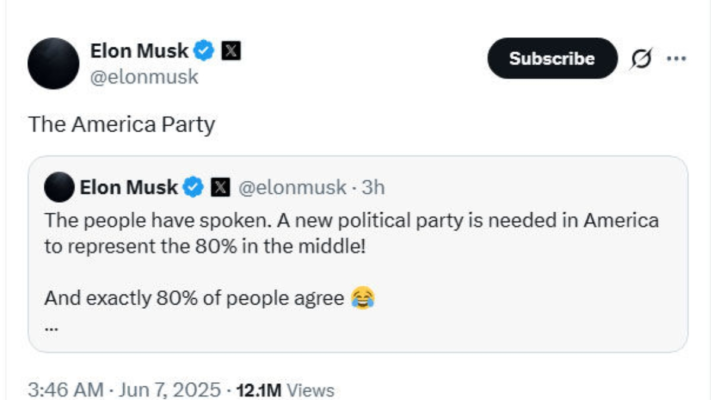Click the X affiliation badge in the post header
This screenshot has height=400, width=711.
[x=230, y=49]
